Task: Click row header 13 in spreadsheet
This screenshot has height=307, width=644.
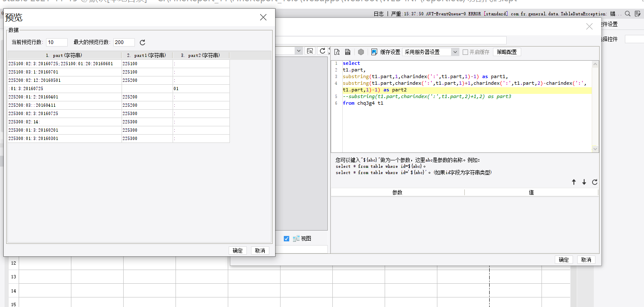Action: click(14, 277)
